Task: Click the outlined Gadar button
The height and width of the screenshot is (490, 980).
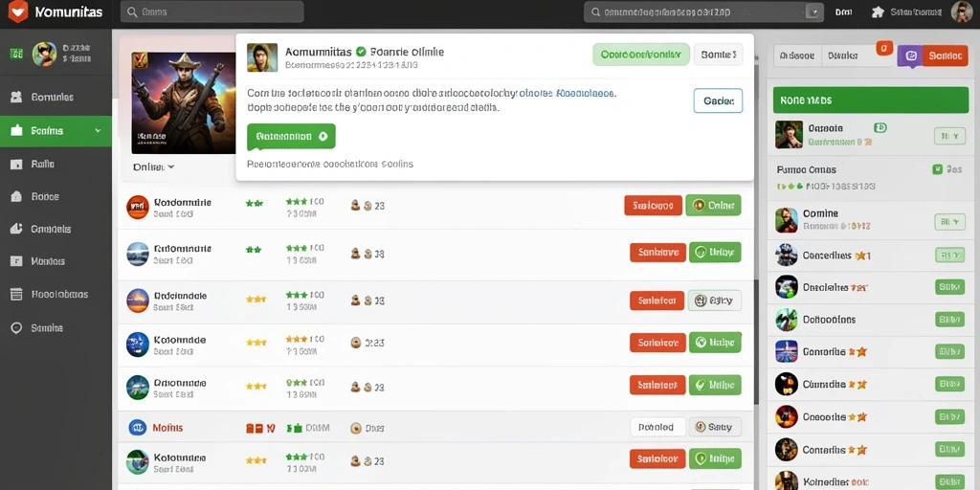Action: click(x=718, y=100)
